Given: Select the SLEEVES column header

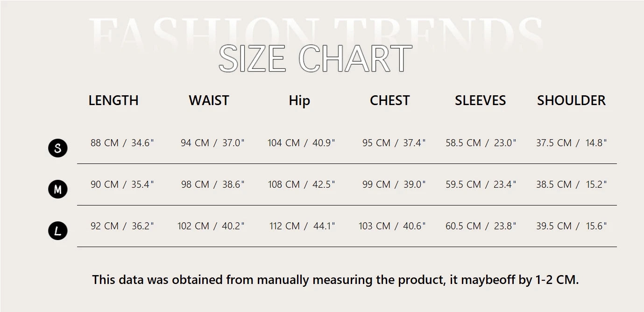Looking at the screenshot, I should pyautogui.click(x=480, y=100).
